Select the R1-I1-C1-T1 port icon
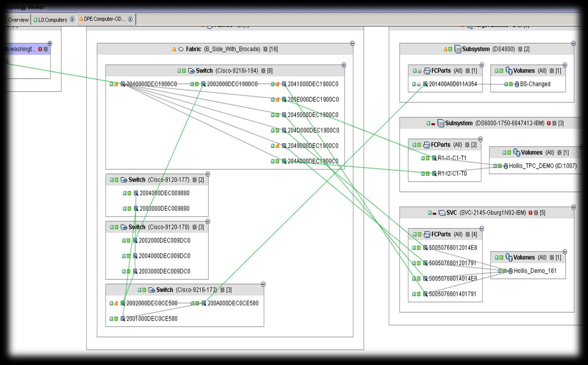 pyautogui.click(x=434, y=158)
